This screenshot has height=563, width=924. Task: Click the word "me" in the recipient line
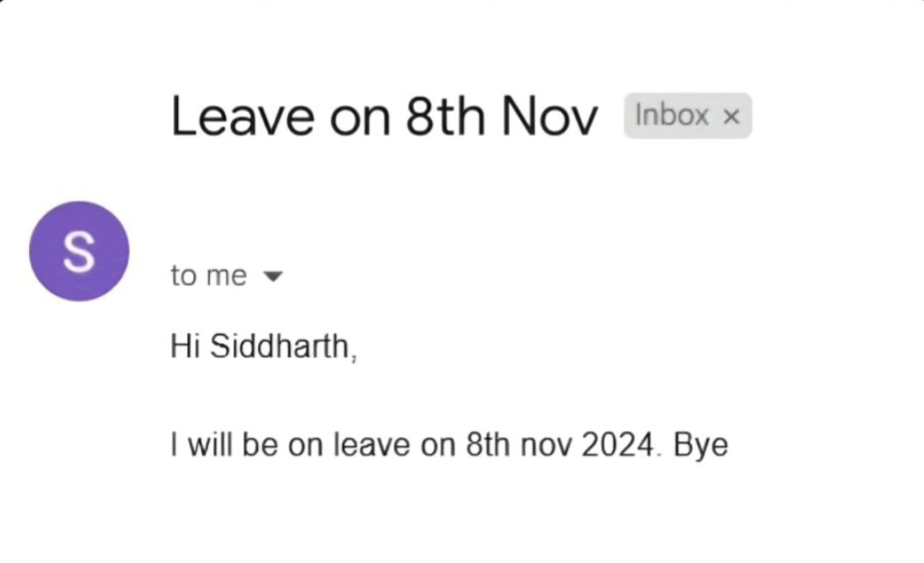226,276
